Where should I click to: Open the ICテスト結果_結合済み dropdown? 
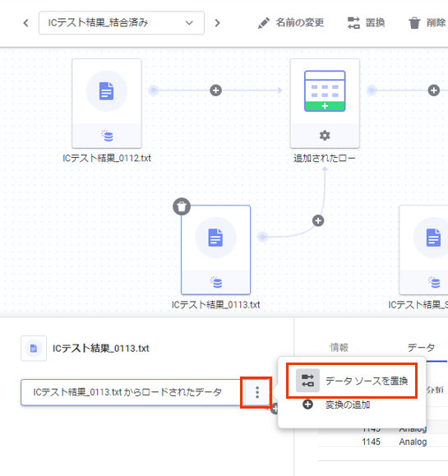click(x=122, y=23)
